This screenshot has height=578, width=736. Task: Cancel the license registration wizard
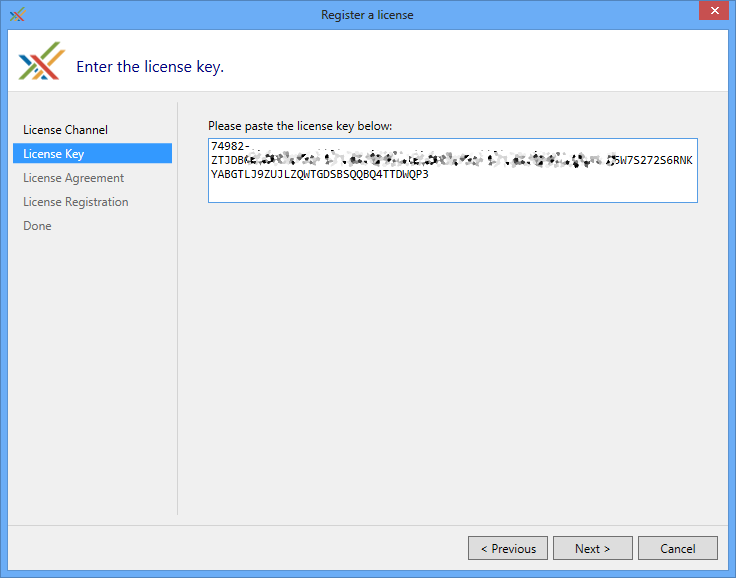click(x=678, y=548)
